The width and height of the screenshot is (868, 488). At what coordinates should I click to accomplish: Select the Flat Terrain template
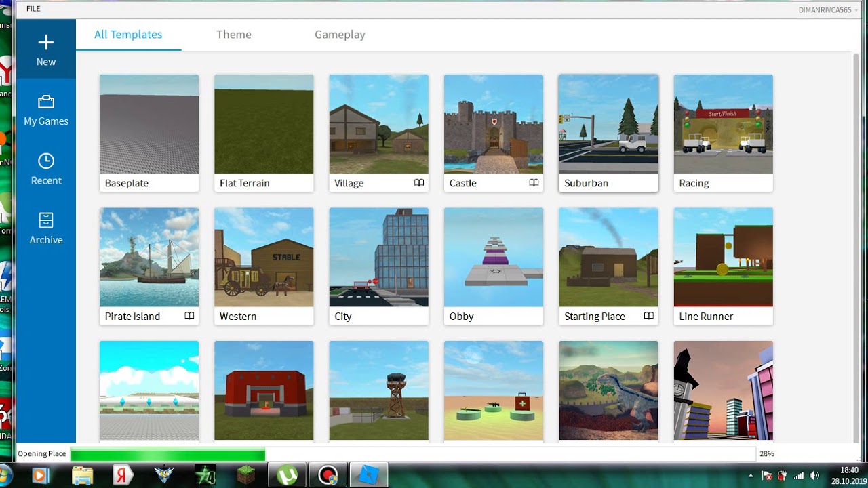click(x=264, y=133)
